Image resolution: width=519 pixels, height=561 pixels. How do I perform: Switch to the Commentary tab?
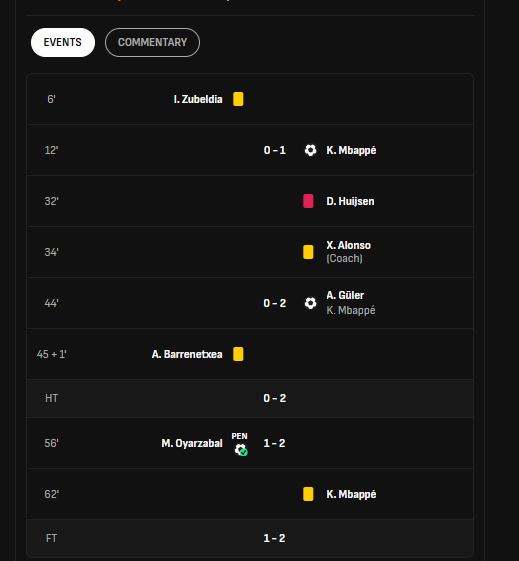(x=152, y=42)
